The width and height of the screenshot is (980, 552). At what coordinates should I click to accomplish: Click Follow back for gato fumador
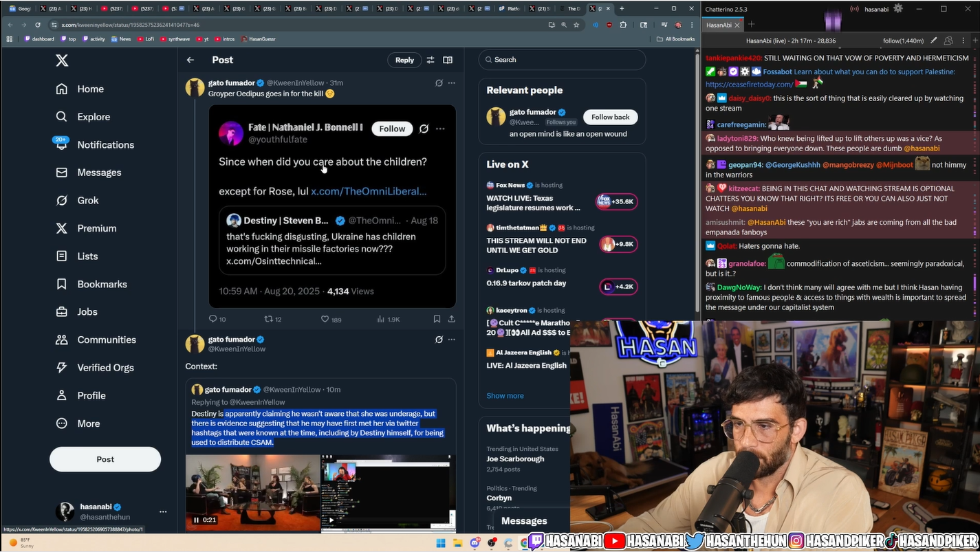611,117
